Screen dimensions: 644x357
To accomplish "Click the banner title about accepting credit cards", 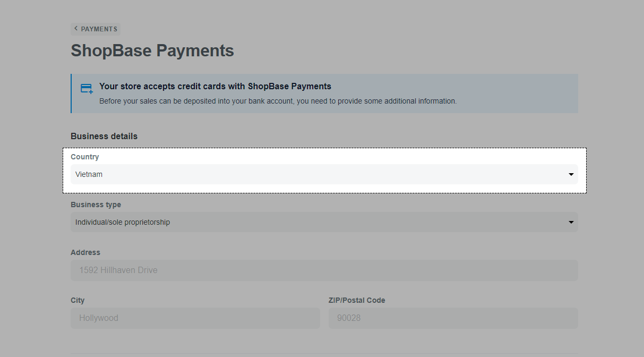I will pos(215,86).
